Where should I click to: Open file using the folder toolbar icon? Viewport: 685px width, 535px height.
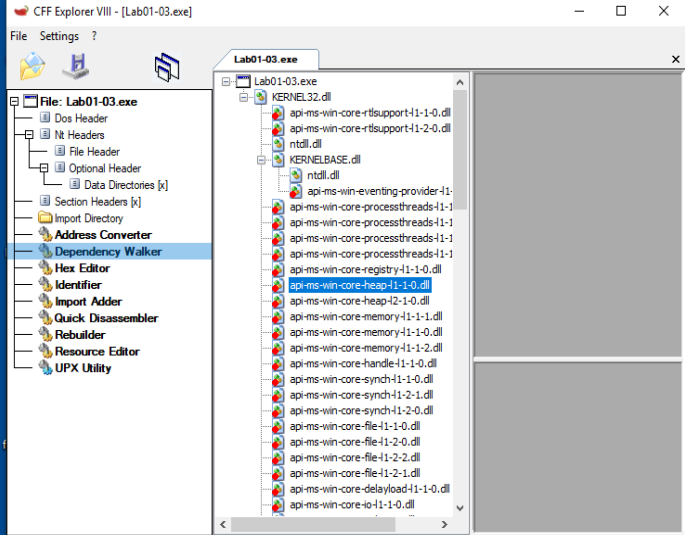(x=32, y=66)
